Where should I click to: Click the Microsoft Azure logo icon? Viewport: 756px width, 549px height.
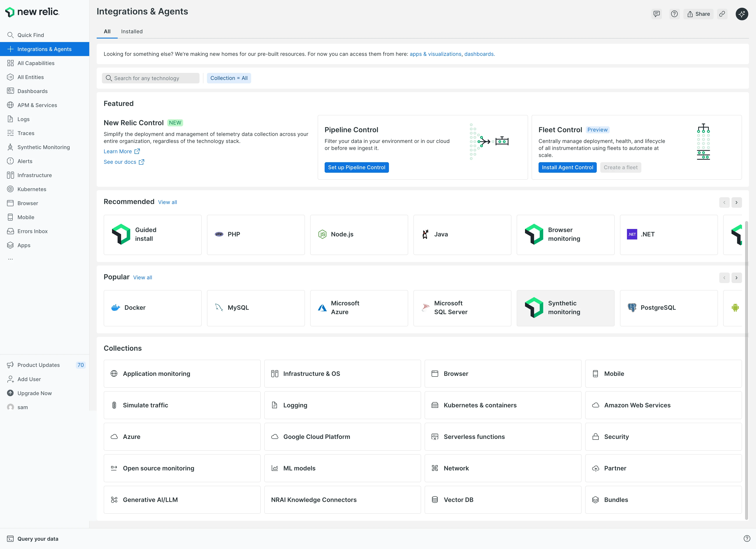pos(322,308)
